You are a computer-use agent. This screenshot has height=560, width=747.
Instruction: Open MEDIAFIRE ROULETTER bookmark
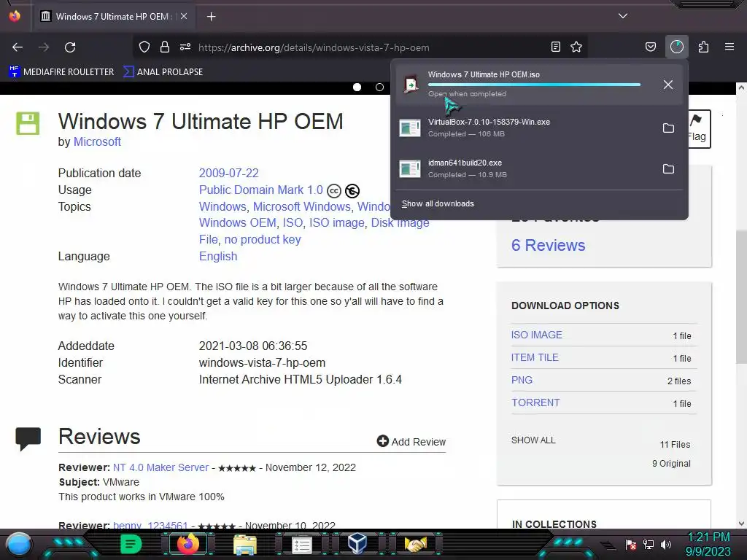pyautogui.click(x=61, y=72)
